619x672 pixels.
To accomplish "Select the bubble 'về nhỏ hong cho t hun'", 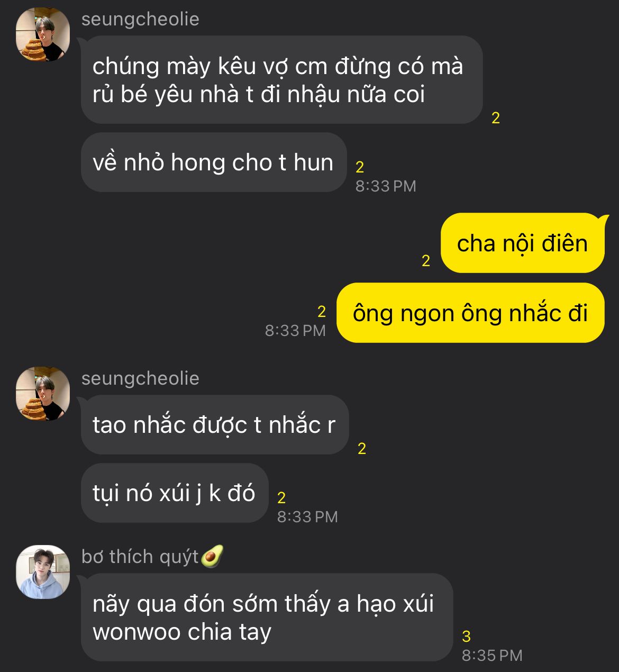I will click(x=214, y=162).
